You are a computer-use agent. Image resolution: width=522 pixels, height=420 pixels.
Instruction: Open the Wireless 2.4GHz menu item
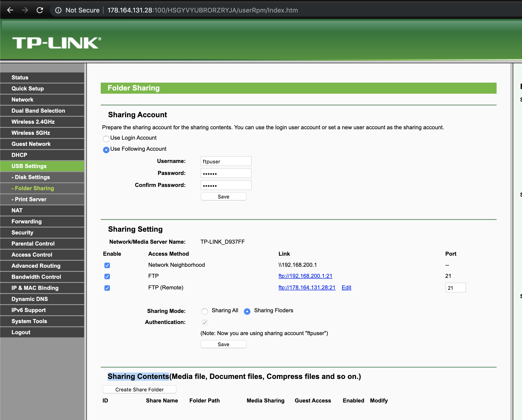pos(42,122)
